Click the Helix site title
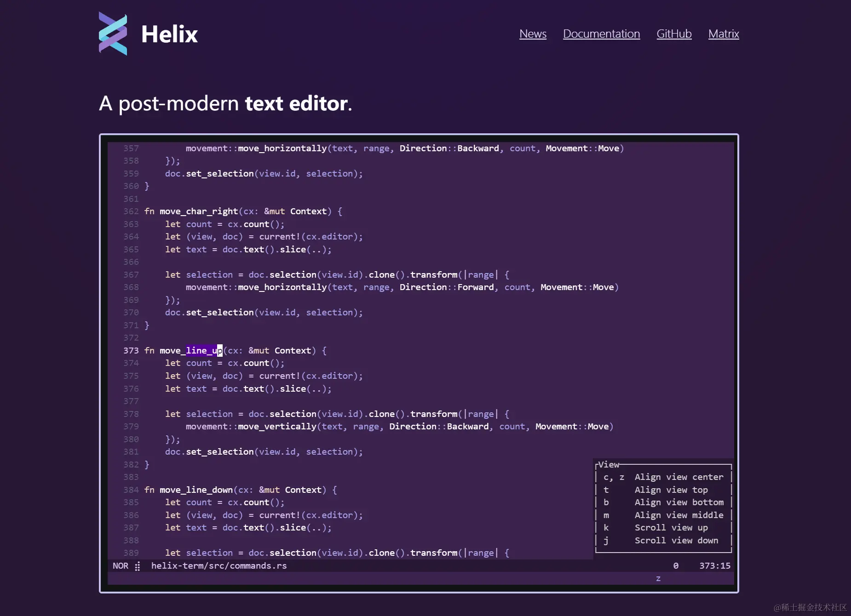Viewport: 851px width, 616px height. [x=169, y=34]
